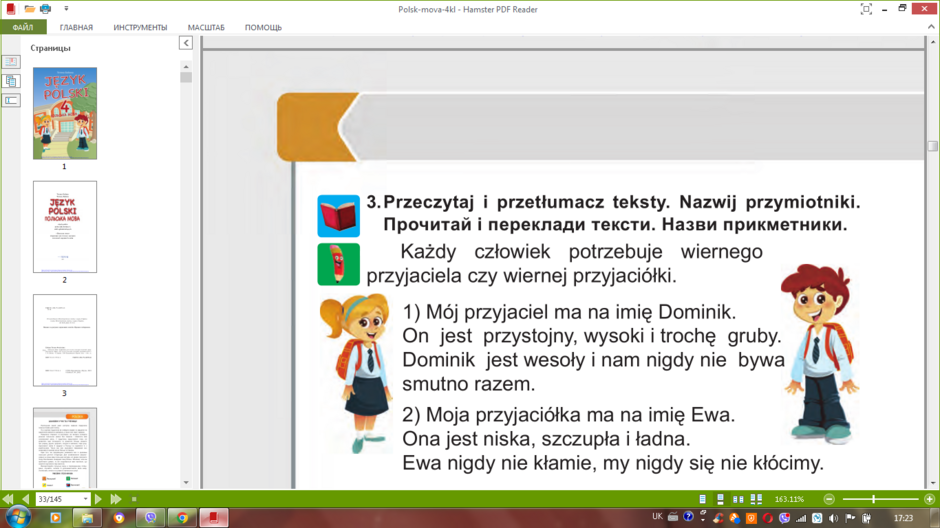Go to the previous page
This screenshot has width=940, height=528.
tap(26, 499)
